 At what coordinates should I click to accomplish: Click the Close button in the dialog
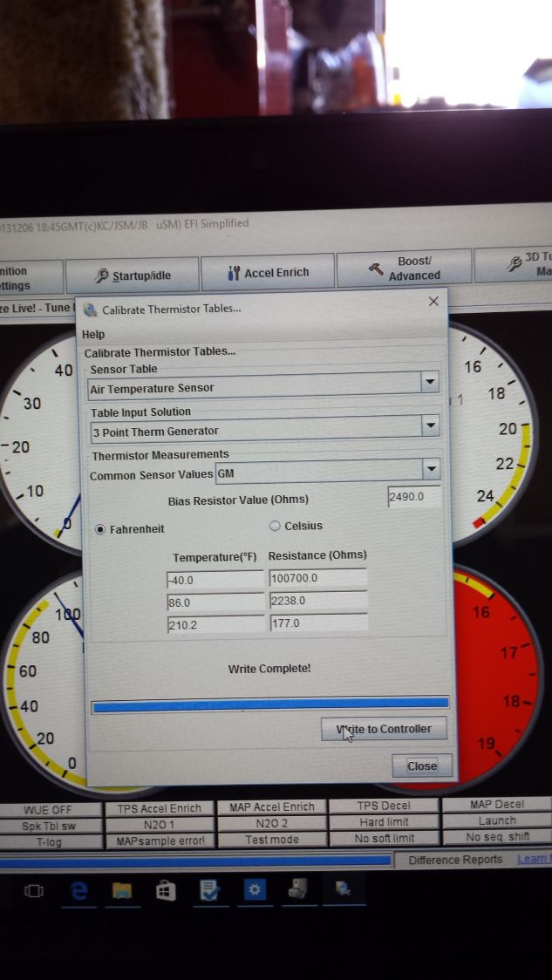pos(422,766)
